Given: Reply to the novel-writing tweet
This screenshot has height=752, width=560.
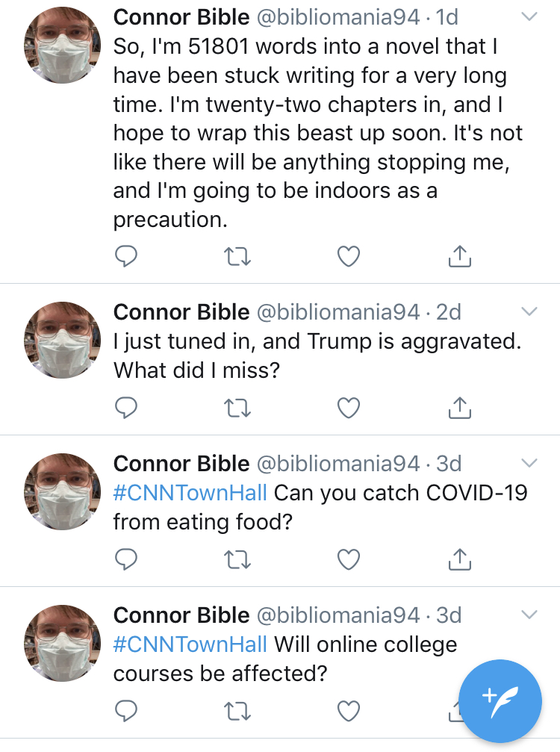Looking at the screenshot, I should point(126,256).
